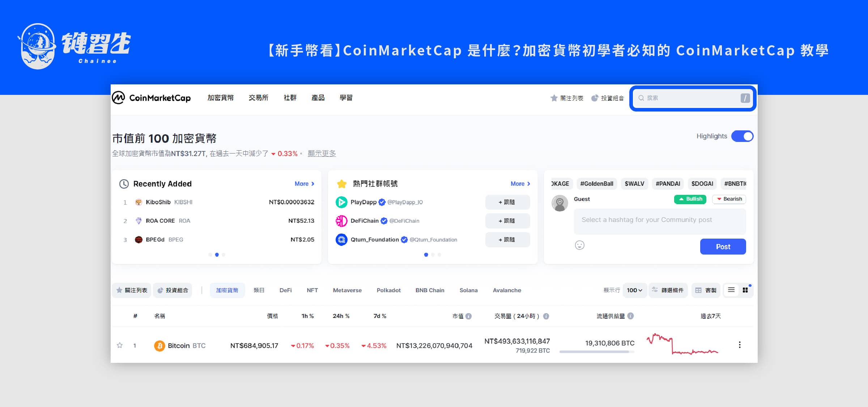Switch to grid view icon
868x407 pixels.
point(745,290)
